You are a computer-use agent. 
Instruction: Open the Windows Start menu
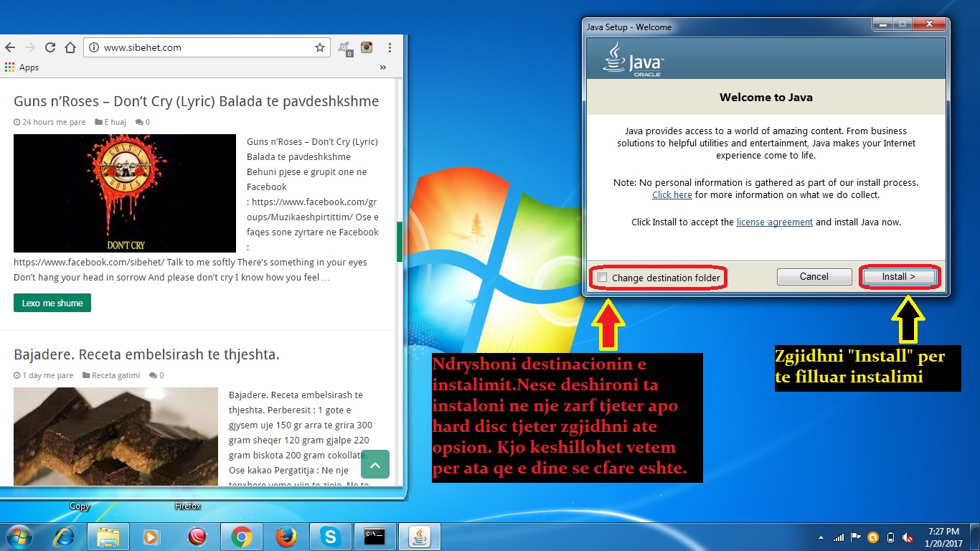[19, 537]
